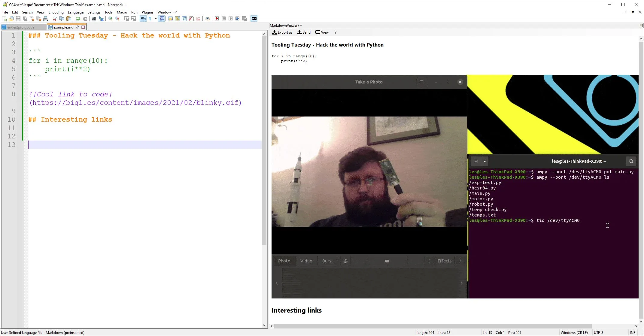Open Find with the binoculars icon
The height and width of the screenshot is (336, 644).
(x=94, y=19)
